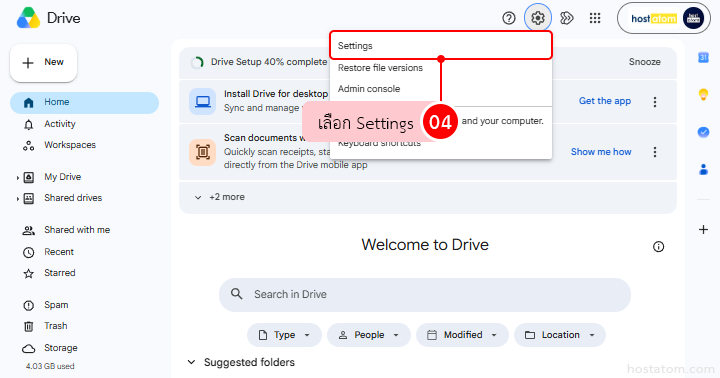Open three-dot menu for Install Drive for desktop
Screen dimensions: 720x378
pos(655,102)
